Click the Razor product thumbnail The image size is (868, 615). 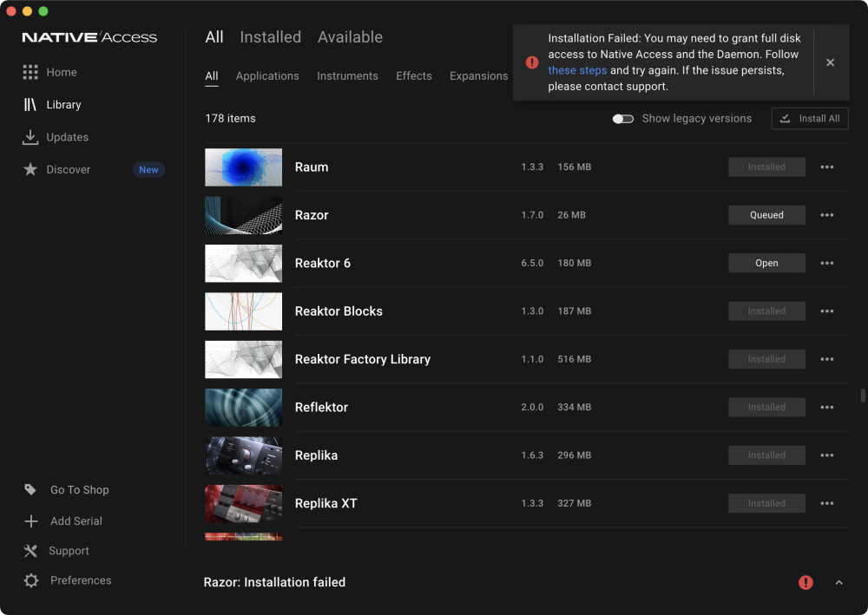pos(244,215)
